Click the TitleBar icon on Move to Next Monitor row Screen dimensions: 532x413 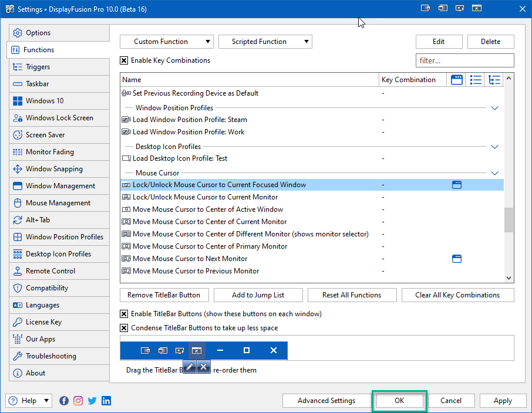(457, 259)
